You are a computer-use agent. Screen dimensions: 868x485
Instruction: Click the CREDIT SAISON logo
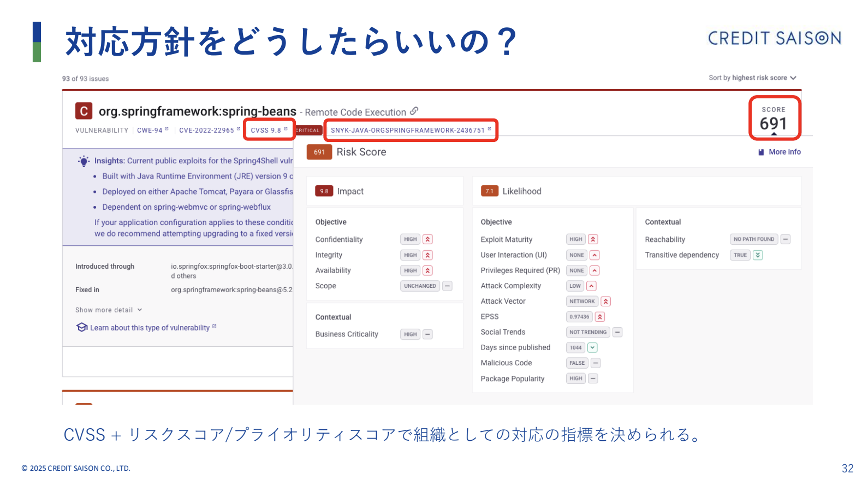pos(774,38)
